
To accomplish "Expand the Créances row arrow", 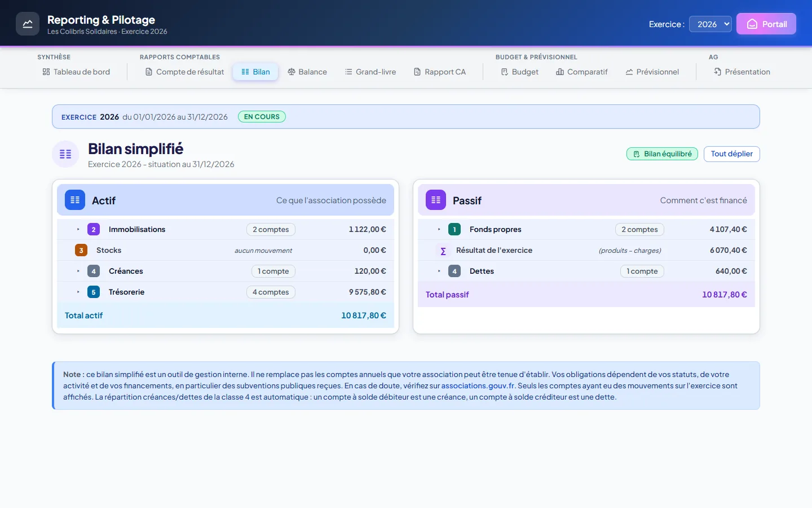I will pos(78,271).
